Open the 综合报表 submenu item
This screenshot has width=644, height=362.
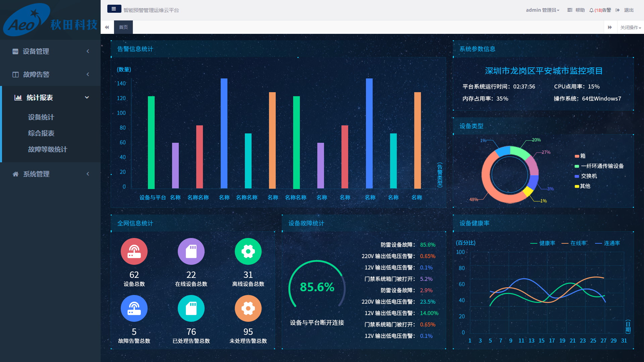point(41,133)
